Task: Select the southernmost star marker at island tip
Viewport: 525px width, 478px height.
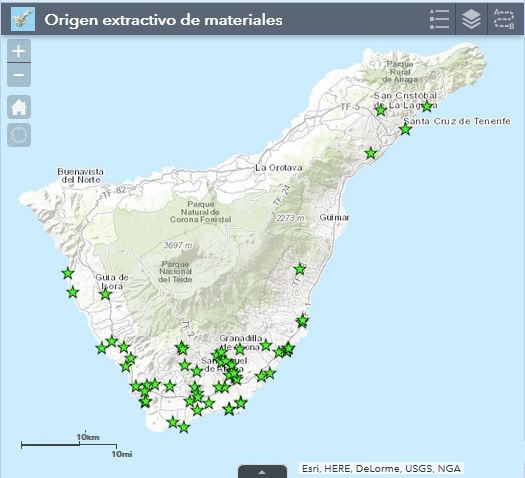Action: tap(184, 427)
